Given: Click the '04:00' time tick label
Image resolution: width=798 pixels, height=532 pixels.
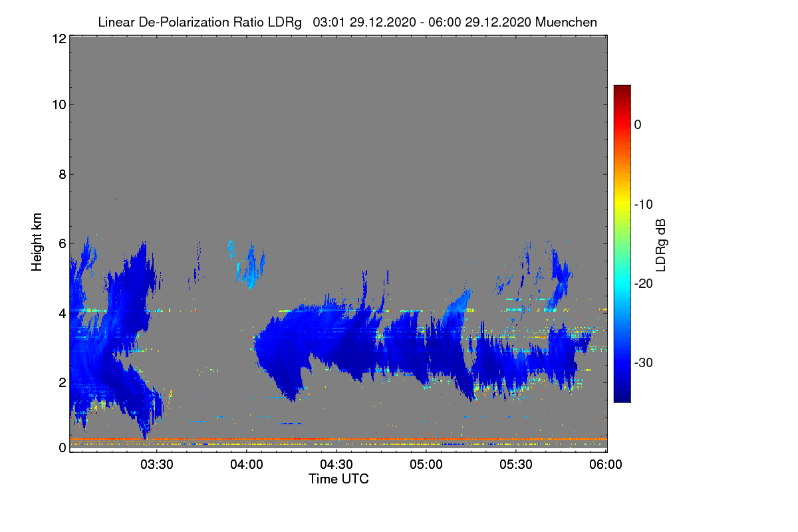Looking at the screenshot, I should pos(246,464).
